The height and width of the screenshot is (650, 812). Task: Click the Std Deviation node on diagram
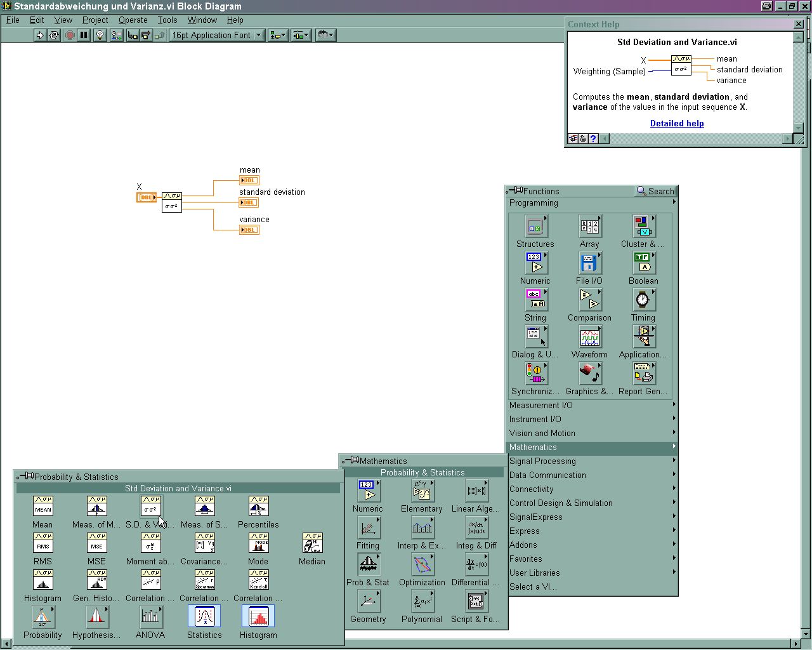click(x=172, y=202)
